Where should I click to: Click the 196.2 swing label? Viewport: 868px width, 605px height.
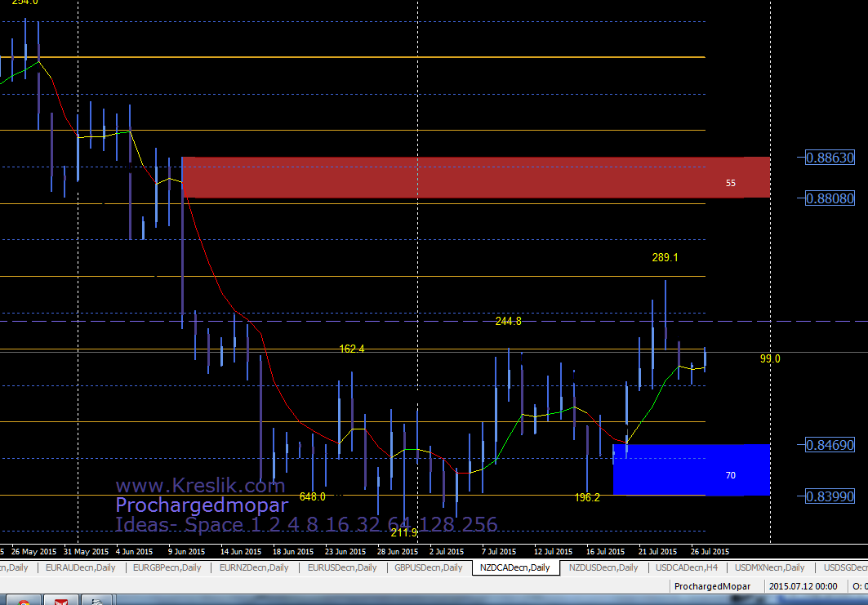click(587, 497)
